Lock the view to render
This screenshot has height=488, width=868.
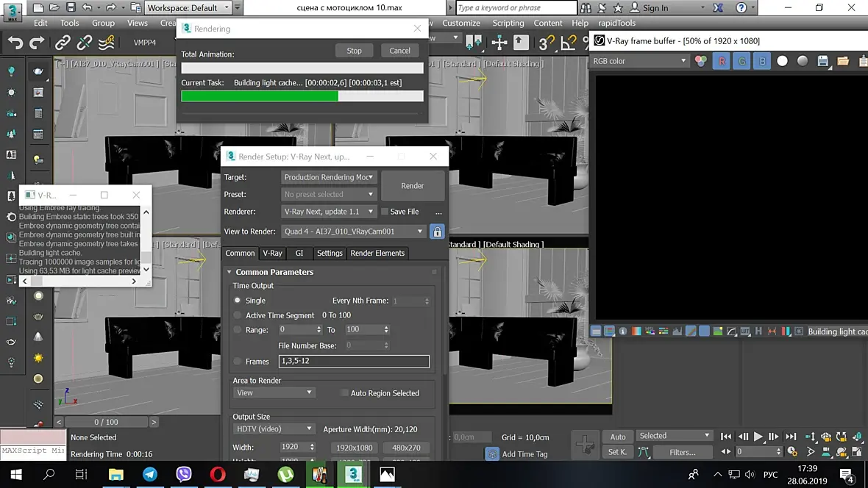pyautogui.click(x=438, y=232)
